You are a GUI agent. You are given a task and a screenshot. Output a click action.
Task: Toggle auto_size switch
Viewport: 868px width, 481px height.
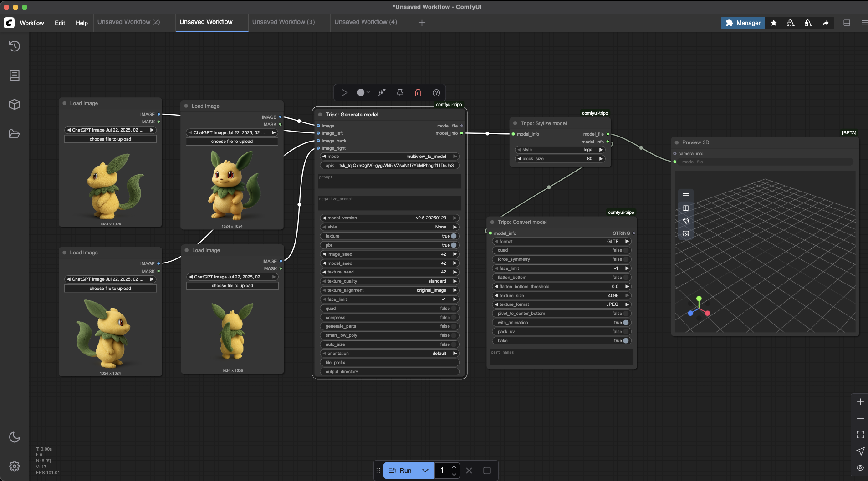pos(389,344)
